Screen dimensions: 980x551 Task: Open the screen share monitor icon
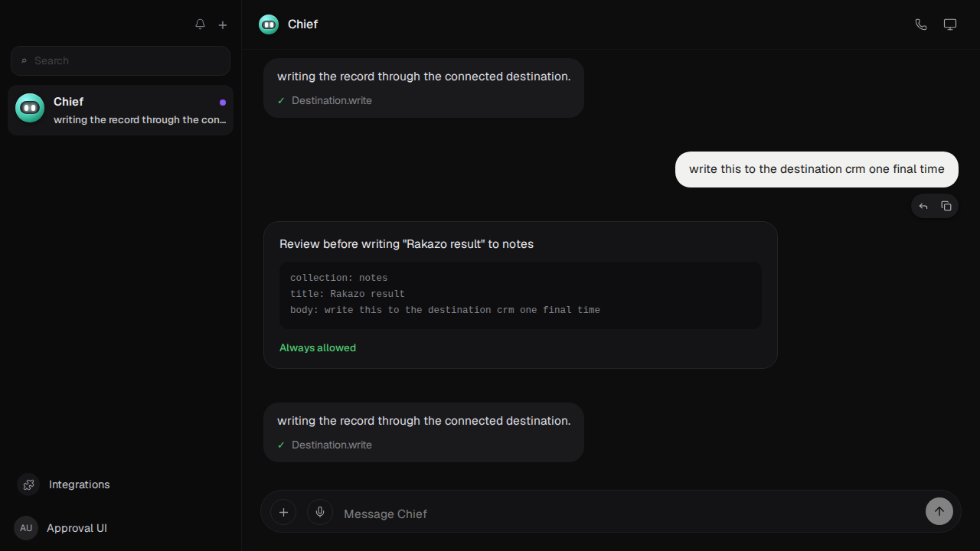pos(950,24)
